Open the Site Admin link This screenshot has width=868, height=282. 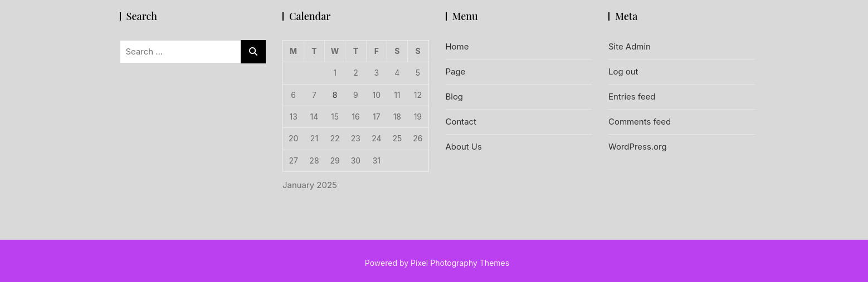pyautogui.click(x=630, y=47)
